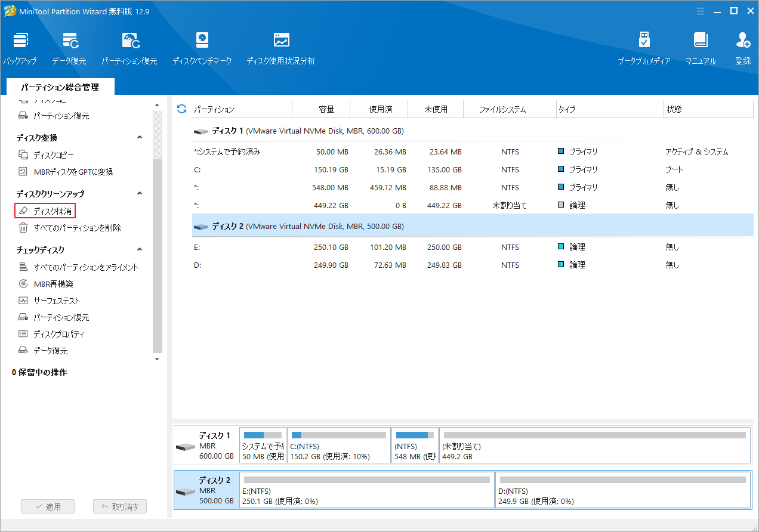The image size is (759, 532).
Task: Select すべてのパーティションをアライメント
Action: [x=78, y=267]
